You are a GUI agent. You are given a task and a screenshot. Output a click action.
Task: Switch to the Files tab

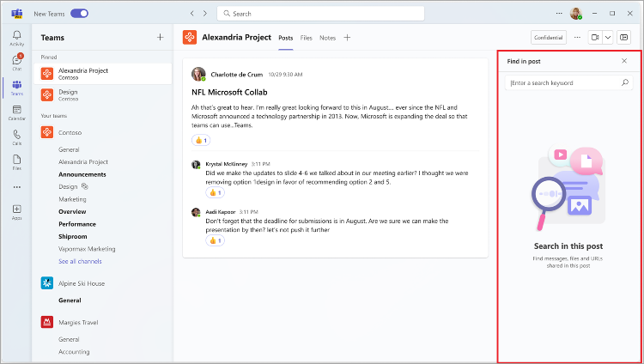point(306,38)
